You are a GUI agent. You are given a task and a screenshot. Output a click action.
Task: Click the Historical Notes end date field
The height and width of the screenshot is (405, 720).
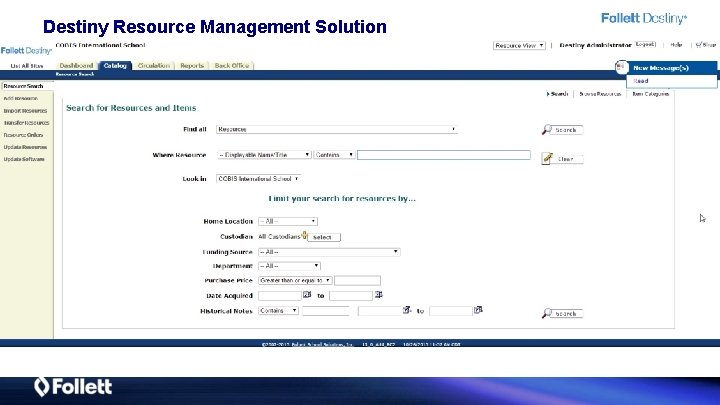pos(450,311)
